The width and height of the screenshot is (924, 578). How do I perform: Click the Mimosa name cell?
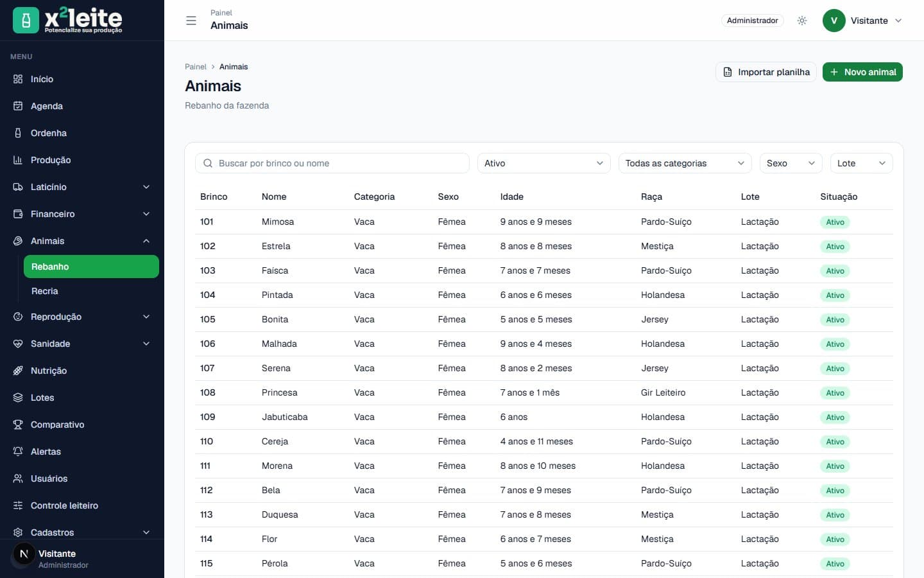click(x=278, y=222)
